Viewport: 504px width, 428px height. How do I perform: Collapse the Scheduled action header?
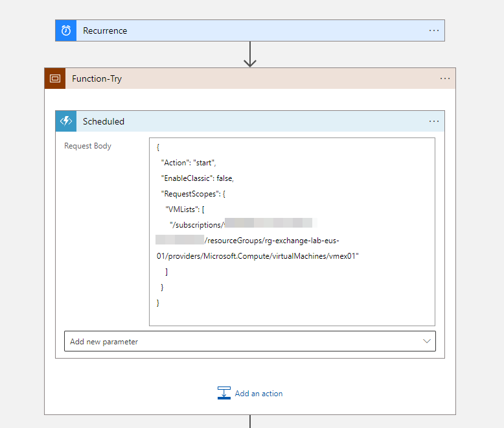point(250,121)
